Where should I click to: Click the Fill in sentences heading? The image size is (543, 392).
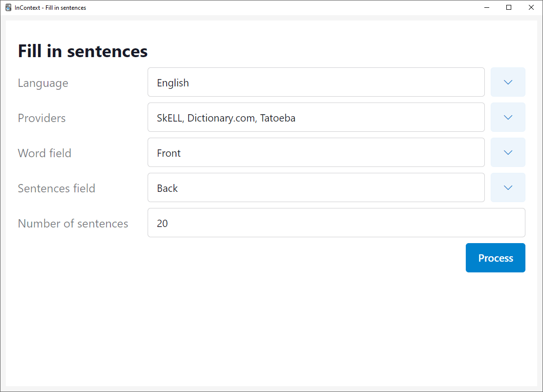(83, 51)
